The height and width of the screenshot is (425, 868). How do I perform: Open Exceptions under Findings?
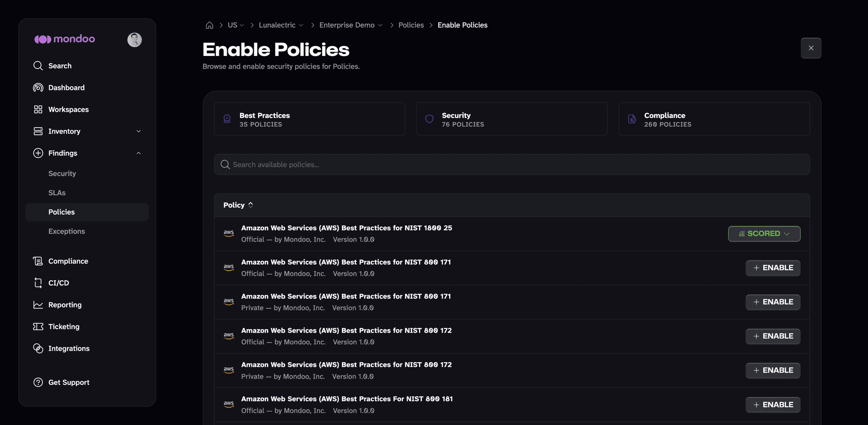(67, 231)
